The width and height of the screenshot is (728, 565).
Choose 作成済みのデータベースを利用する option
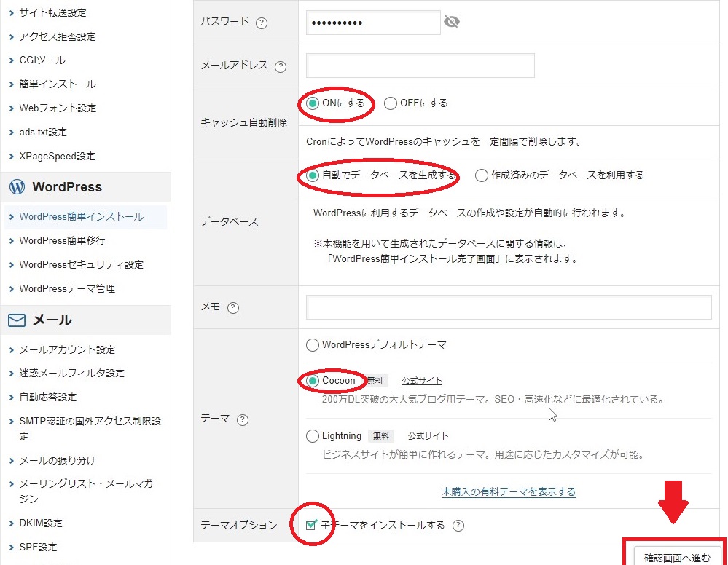[x=482, y=175]
